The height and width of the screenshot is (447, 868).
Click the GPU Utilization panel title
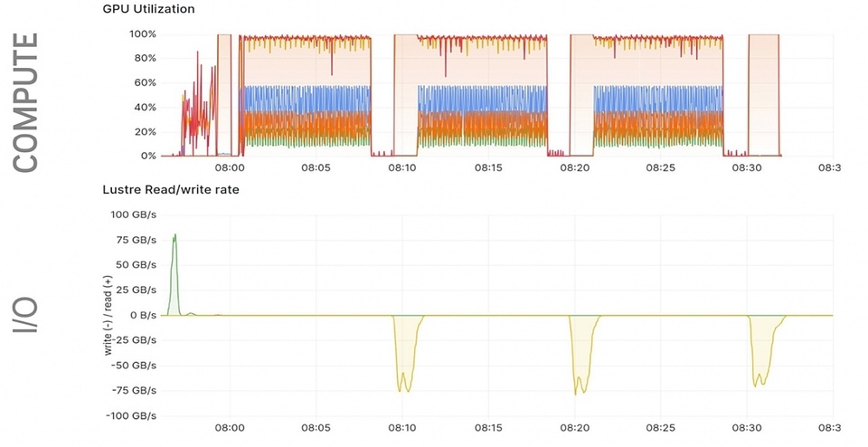click(x=148, y=9)
